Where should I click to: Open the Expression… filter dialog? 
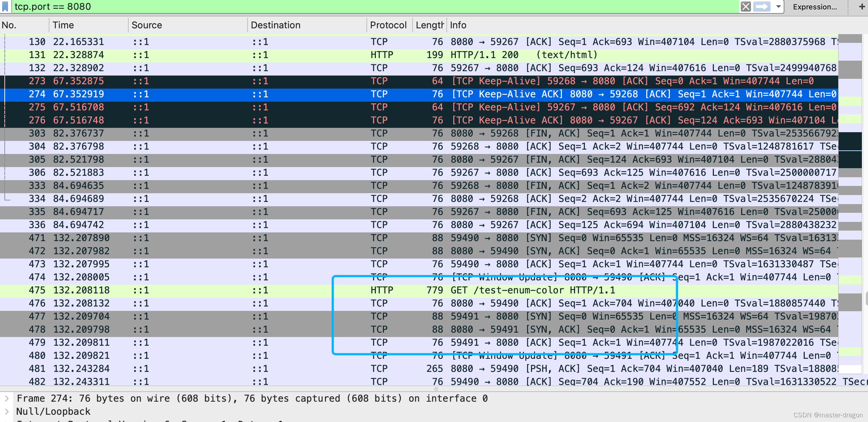(815, 7)
